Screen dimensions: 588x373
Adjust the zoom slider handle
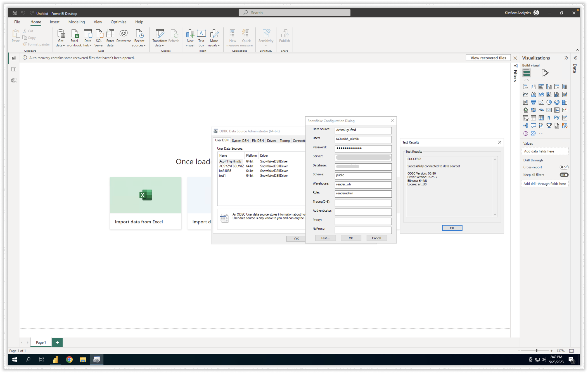[536, 351]
